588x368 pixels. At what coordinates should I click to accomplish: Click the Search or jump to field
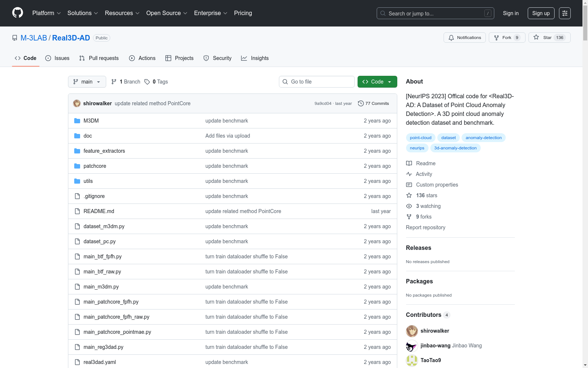(435, 13)
